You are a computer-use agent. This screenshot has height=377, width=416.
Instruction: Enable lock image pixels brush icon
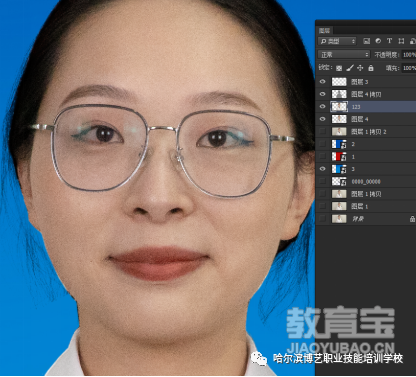click(x=350, y=68)
